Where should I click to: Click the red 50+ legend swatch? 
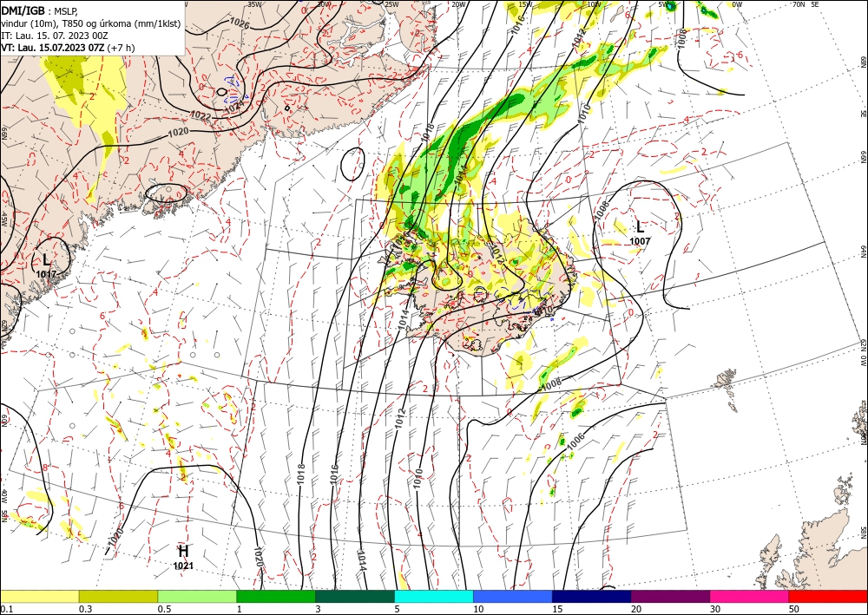pos(828,596)
